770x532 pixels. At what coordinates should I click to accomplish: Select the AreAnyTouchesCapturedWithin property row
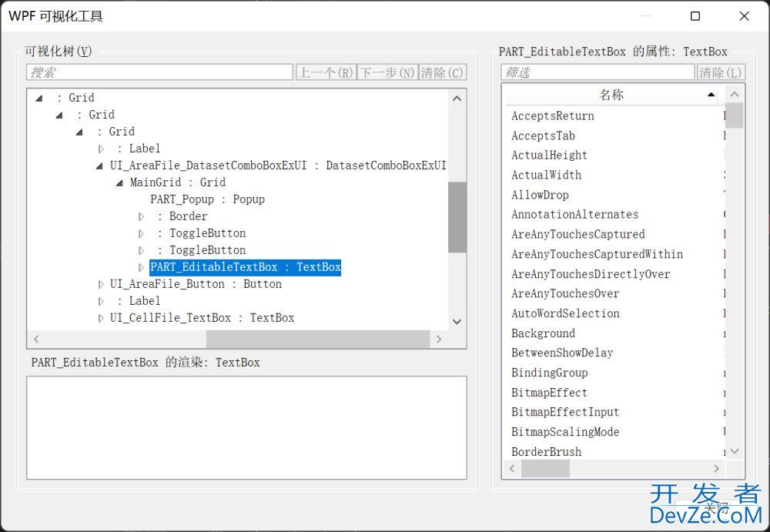click(x=614, y=254)
